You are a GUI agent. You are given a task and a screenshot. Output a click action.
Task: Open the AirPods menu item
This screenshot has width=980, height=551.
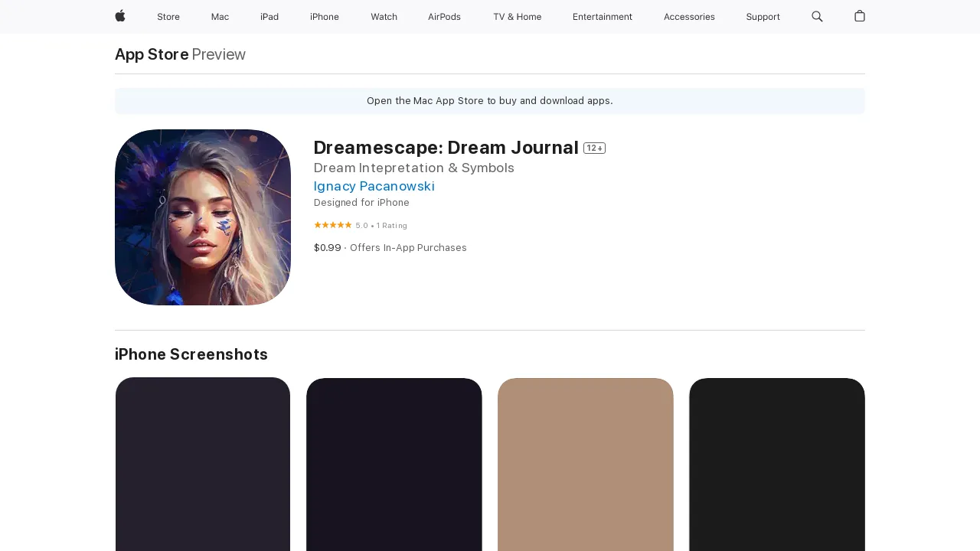[x=444, y=17]
